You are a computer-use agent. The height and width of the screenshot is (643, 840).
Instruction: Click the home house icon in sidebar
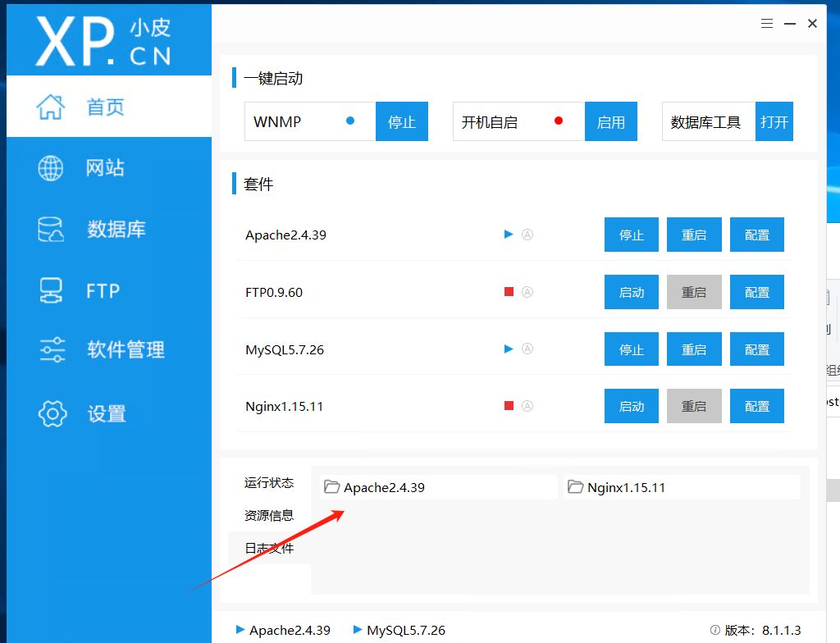(51, 107)
